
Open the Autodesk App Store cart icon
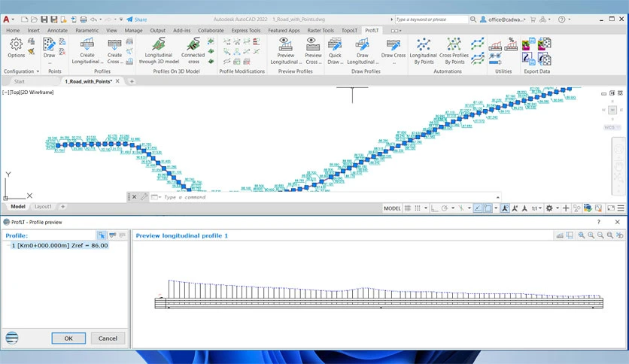pyautogui.click(x=533, y=20)
